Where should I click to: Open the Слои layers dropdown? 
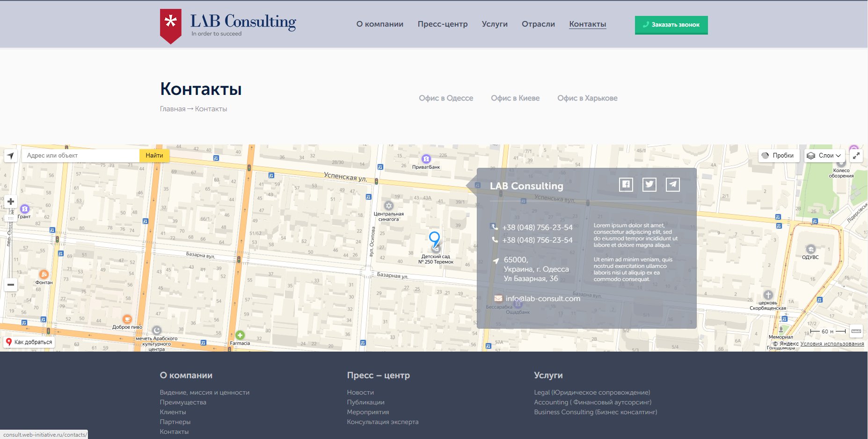[824, 156]
